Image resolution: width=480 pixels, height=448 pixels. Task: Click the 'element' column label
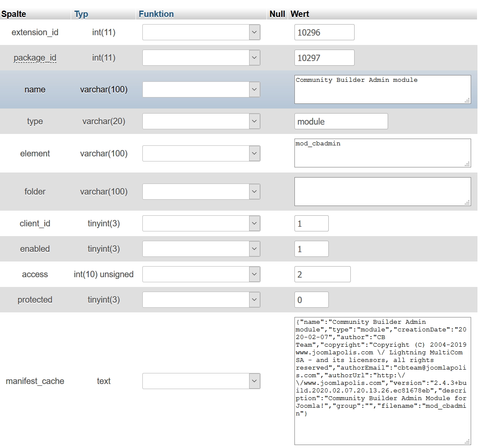tap(35, 153)
